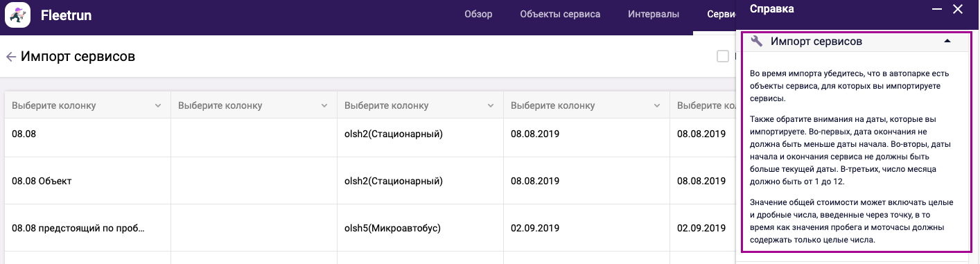Viewport: 980px width, 264px height.
Task: Collapse the Импорт сервисов help section
Action: coord(947,42)
